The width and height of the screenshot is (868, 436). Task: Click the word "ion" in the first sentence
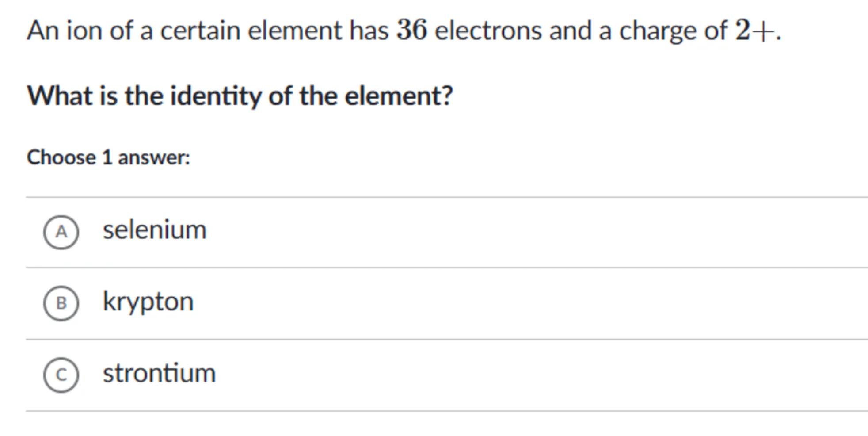(x=84, y=31)
